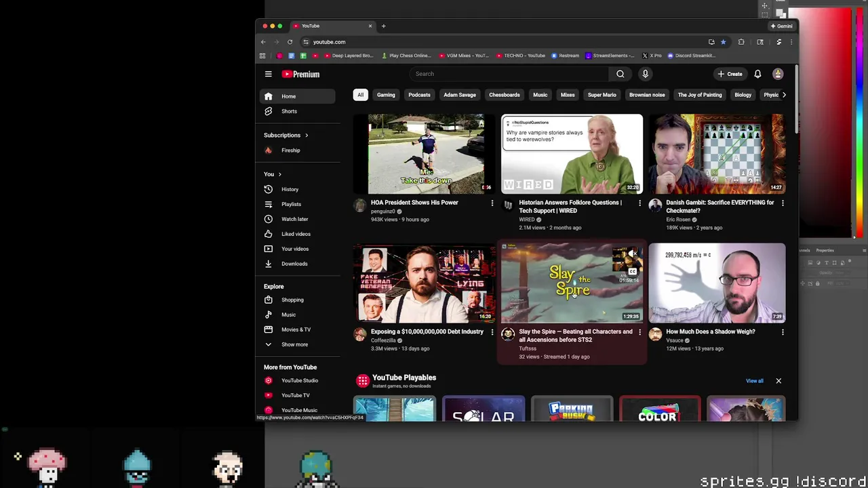The width and height of the screenshot is (868, 488).
Task: Open more options for HOA President video
Action: 492,203
